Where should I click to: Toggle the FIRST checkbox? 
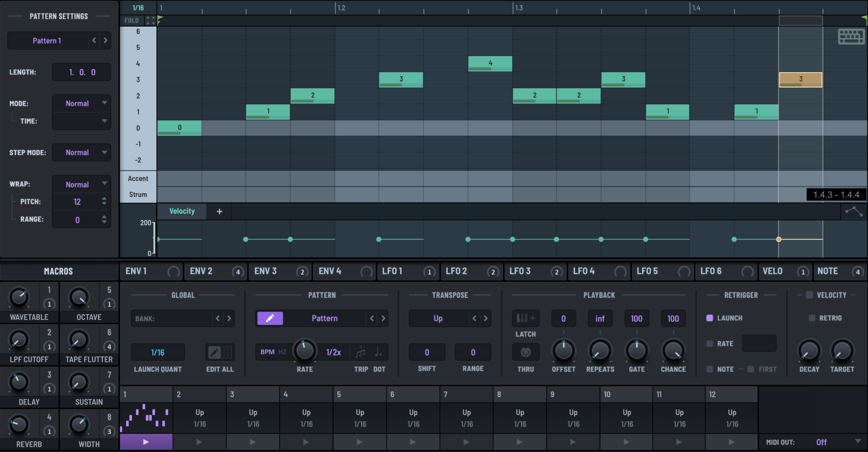[750, 369]
